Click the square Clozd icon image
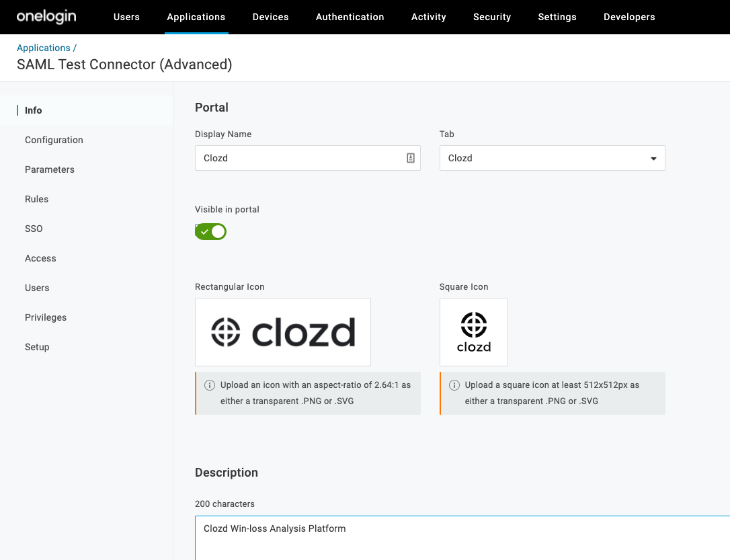The height and width of the screenshot is (560, 730). coord(474,332)
